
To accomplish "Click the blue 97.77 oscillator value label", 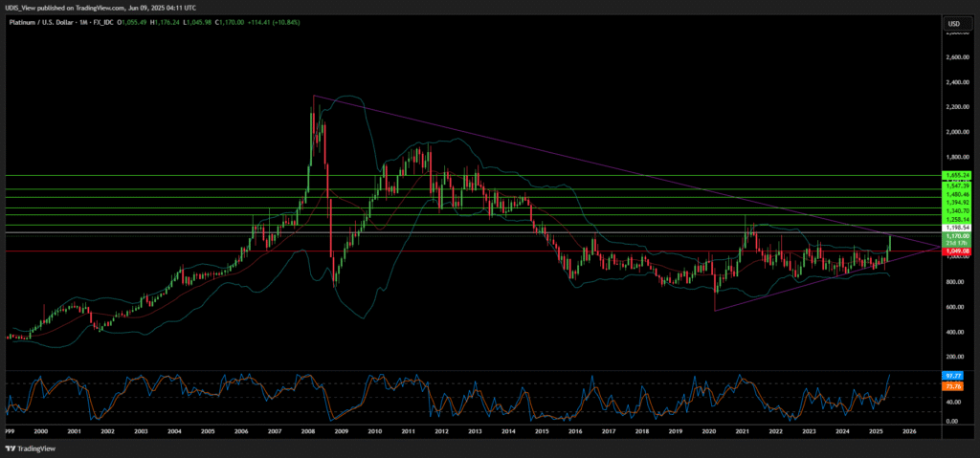I will (954, 378).
